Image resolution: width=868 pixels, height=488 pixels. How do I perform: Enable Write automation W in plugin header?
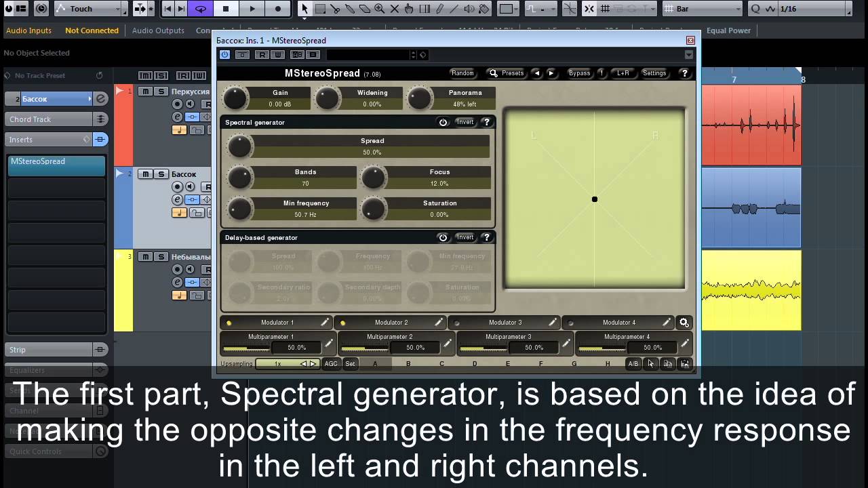pos(277,55)
